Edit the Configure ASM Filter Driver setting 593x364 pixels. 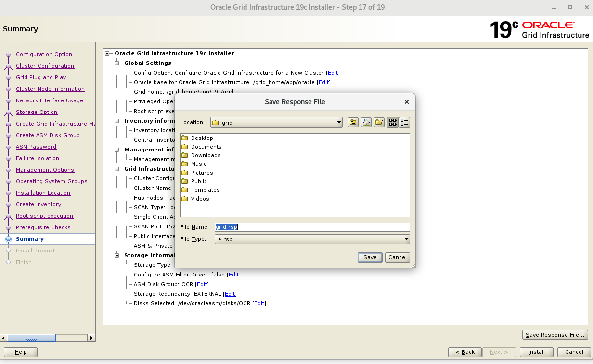pyautogui.click(x=233, y=275)
